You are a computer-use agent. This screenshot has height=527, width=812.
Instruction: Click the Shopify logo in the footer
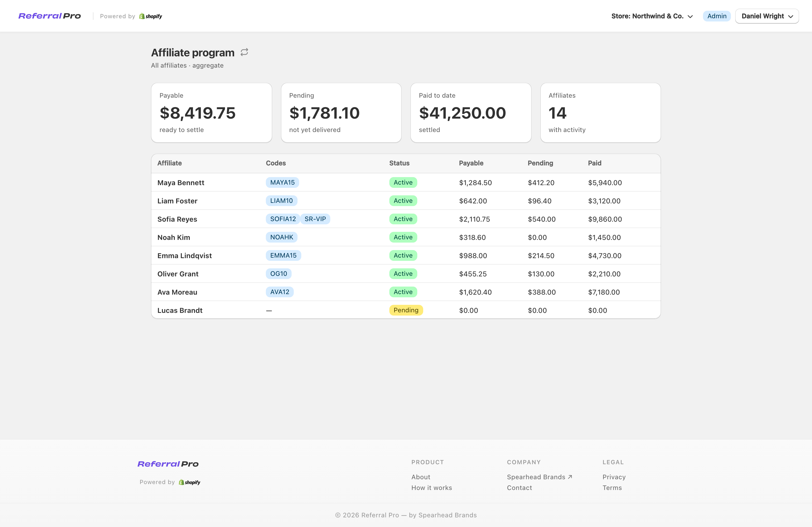(190, 482)
